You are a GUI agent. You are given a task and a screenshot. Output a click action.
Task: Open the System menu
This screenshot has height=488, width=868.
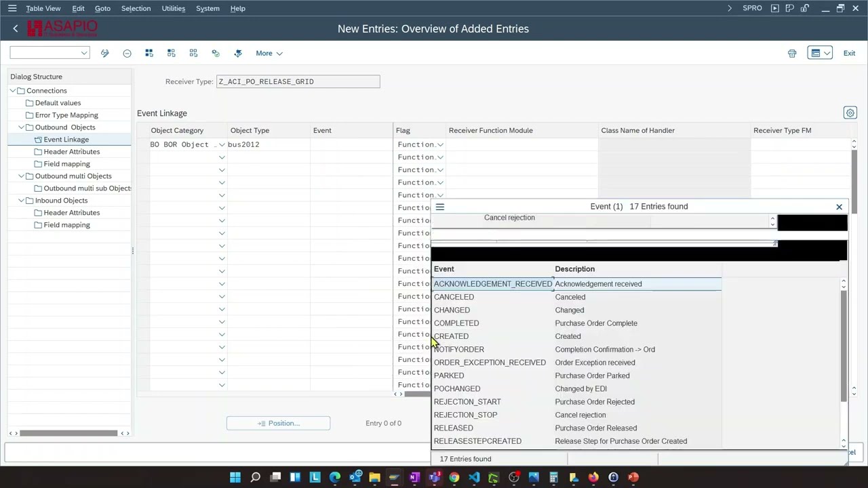208,8
